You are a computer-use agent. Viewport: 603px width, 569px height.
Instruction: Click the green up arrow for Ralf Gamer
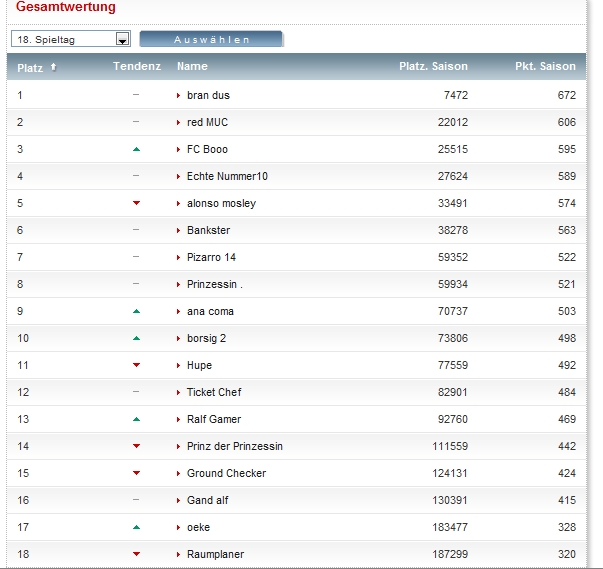[136, 419]
